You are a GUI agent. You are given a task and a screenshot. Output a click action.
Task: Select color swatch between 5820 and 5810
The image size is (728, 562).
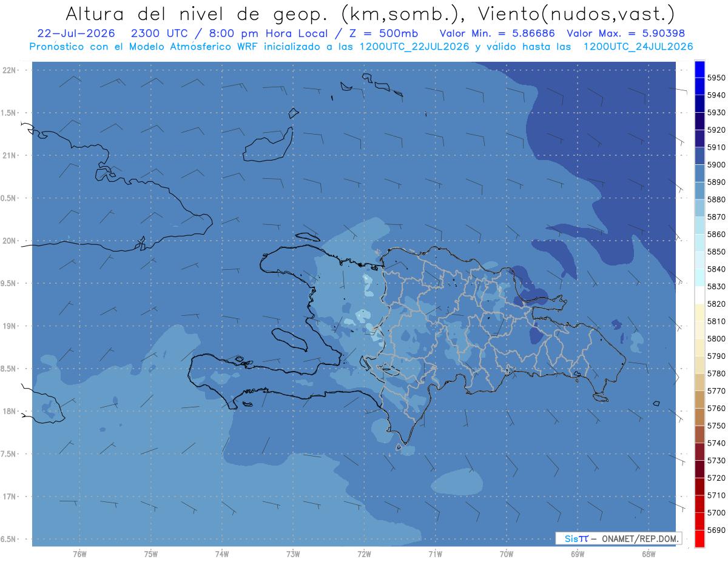pyautogui.click(x=699, y=312)
